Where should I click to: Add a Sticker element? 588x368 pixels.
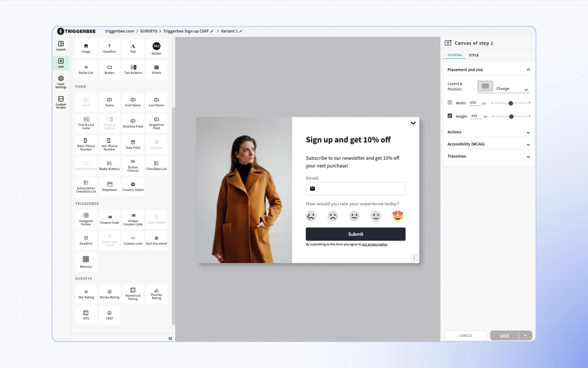156,48
